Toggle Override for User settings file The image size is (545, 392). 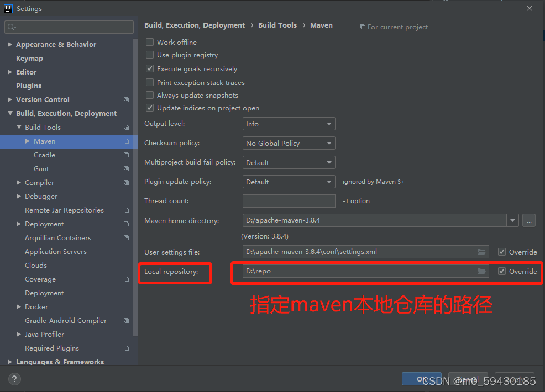[x=501, y=252]
